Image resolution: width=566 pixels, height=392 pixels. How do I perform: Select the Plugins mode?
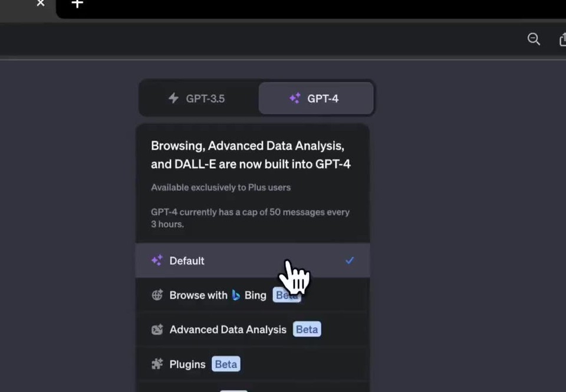(x=253, y=364)
